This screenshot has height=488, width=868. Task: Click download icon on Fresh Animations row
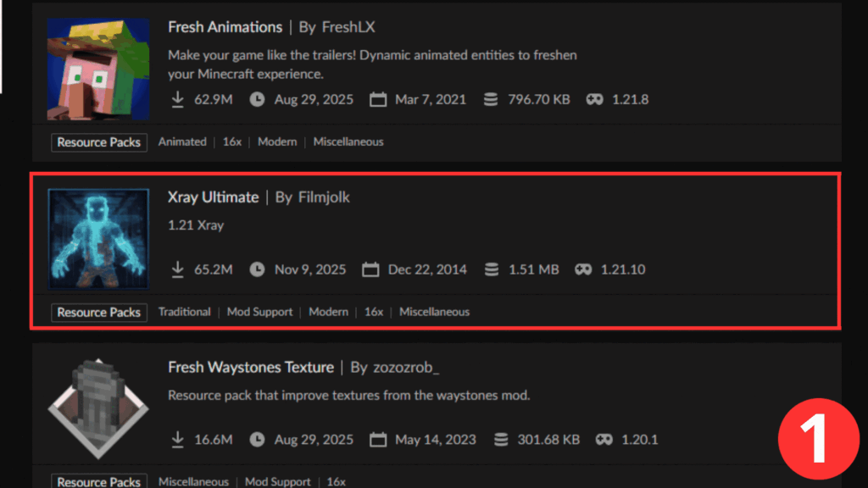point(178,99)
